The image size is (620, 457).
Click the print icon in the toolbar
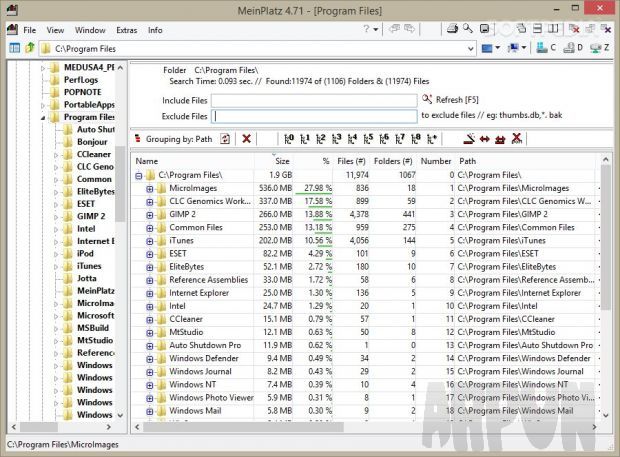[452, 28]
